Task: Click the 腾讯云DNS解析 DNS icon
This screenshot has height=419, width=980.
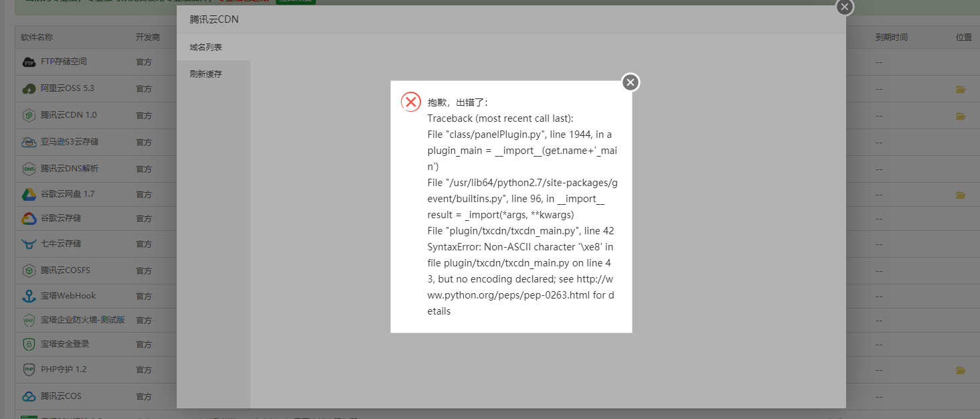Action: tap(29, 169)
